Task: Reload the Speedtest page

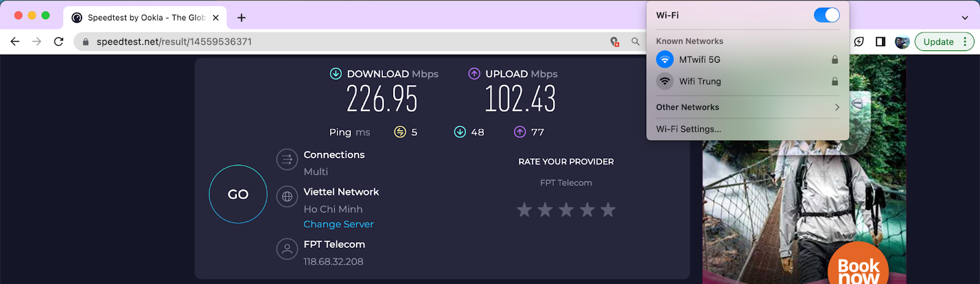Action: [x=59, y=42]
